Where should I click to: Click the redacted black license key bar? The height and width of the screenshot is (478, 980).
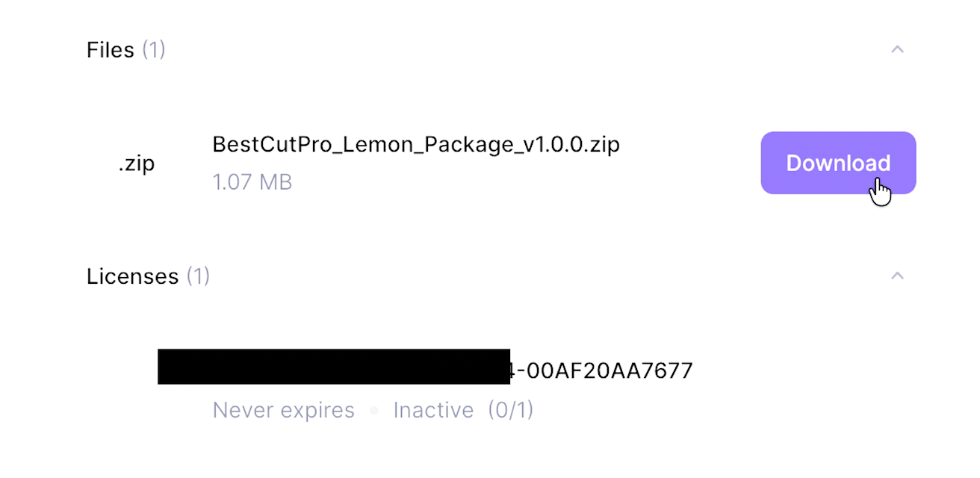tap(333, 367)
